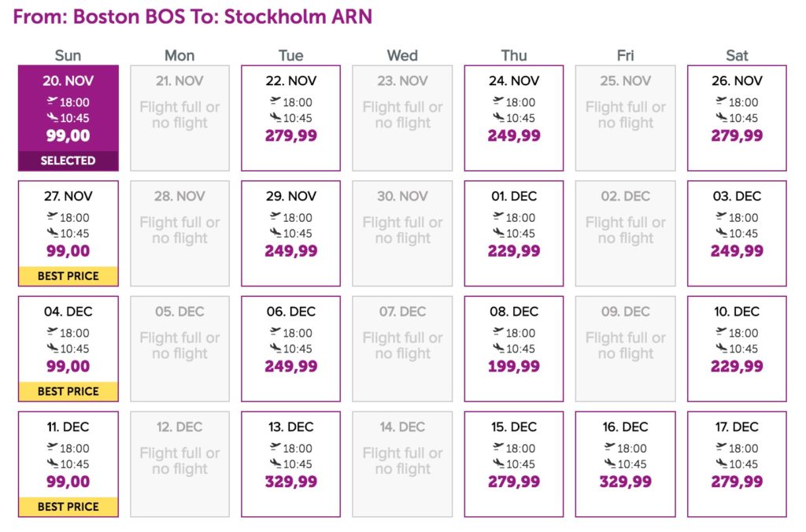Click arrival plane icon on 03. DEC
This screenshot has height=532, width=806.
coord(721,233)
